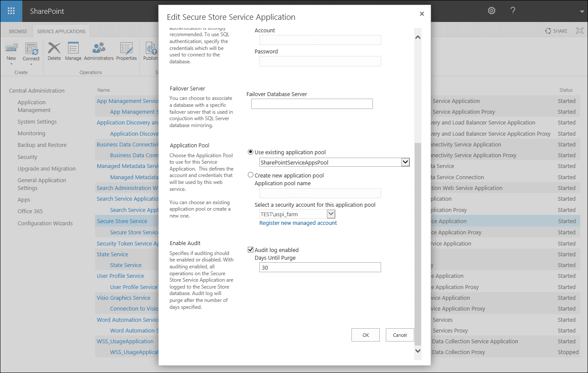Click inside the Failover Database Server field
The height and width of the screenshot is (373, 588).
(311, 103)
